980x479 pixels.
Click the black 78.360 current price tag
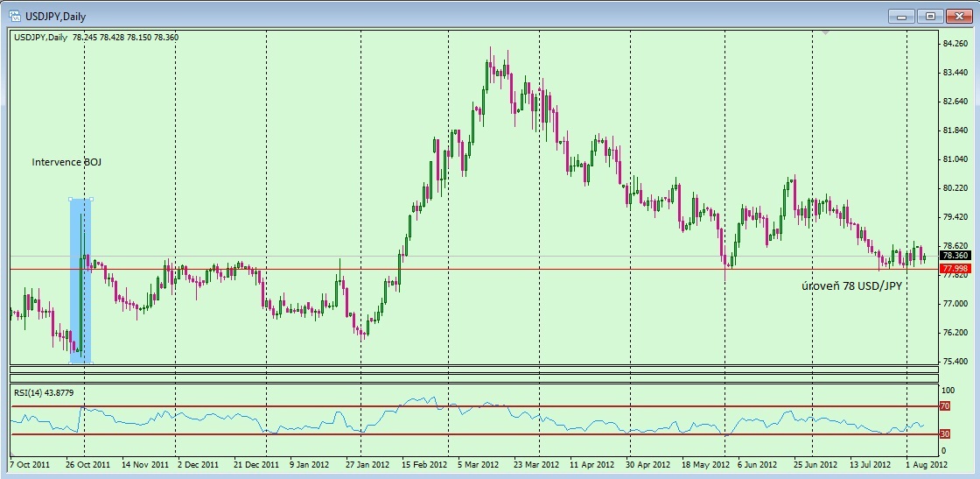point(955,256)
